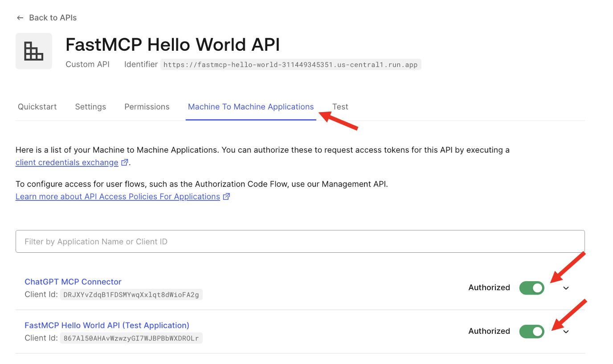Open the Quickstart tab

[37, 106]
